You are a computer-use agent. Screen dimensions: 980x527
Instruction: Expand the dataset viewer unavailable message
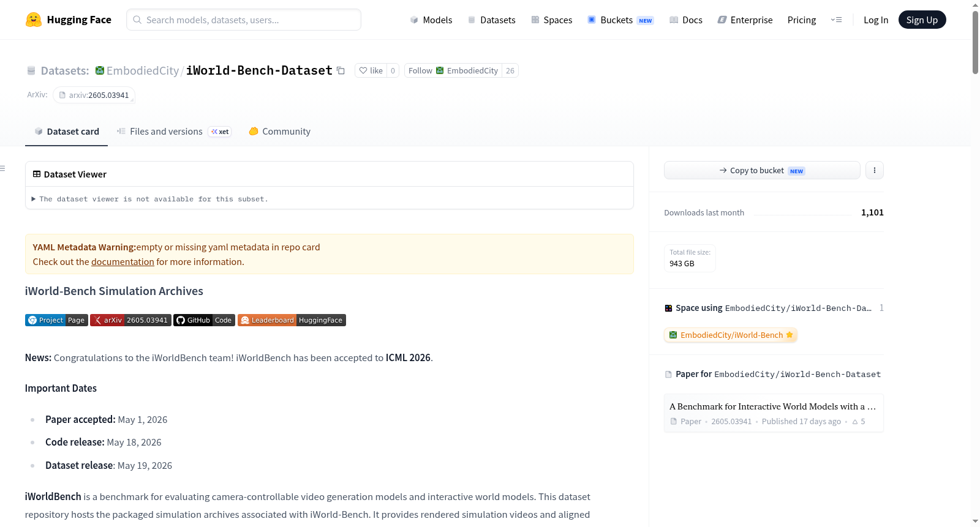(x=150, y=199)
